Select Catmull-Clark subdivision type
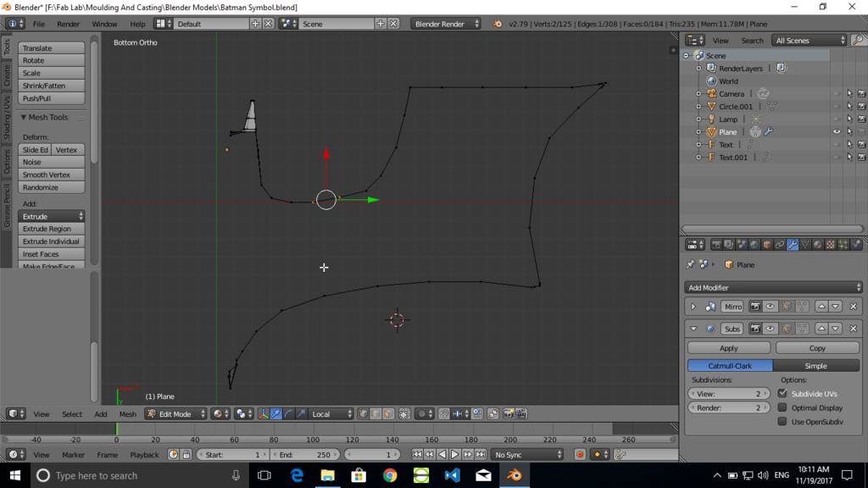Image resolution: width=868 pixels, height=488 pixels. (x=730, y=366)
